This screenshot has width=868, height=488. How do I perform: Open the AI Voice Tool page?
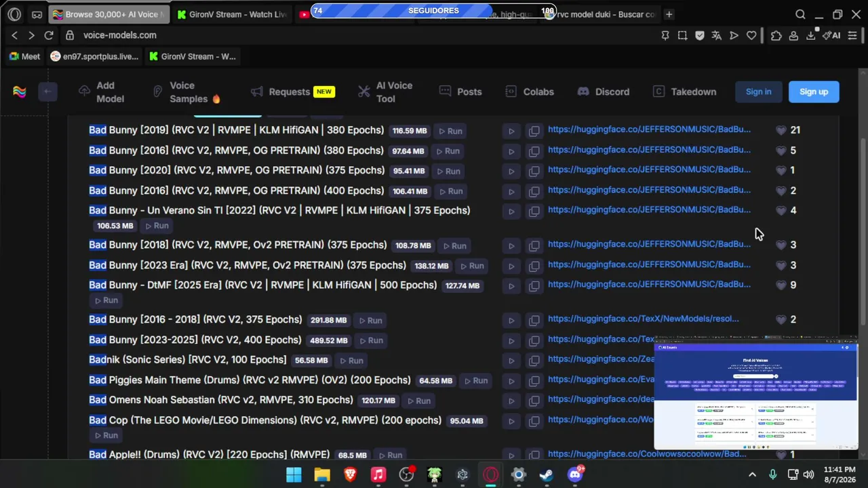[x=385, y=91]
